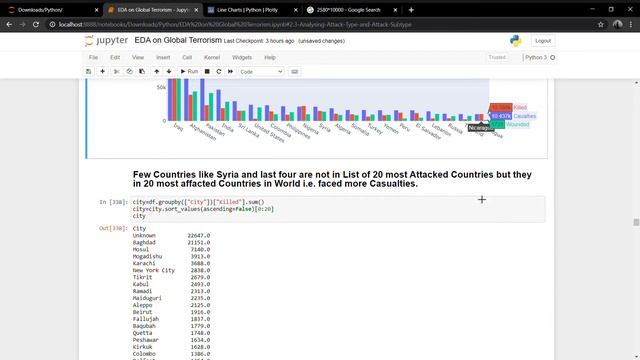Open the cell type Code dropdown

coord(261,71)
